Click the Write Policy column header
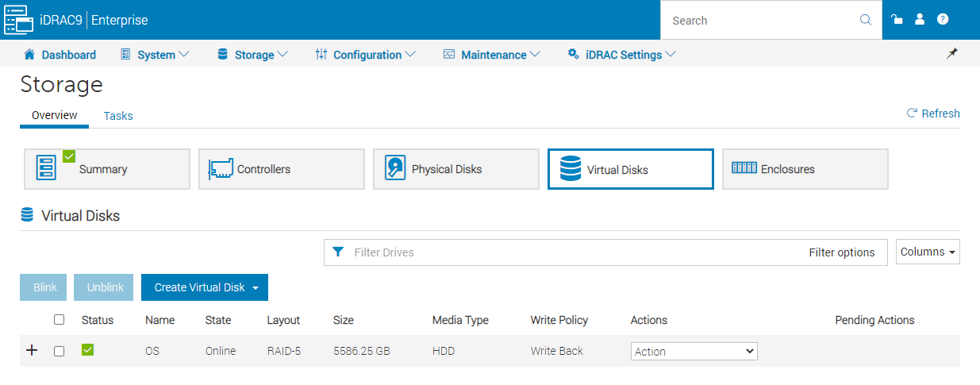Viewport: 980px width, 385px height. (559, 320)
